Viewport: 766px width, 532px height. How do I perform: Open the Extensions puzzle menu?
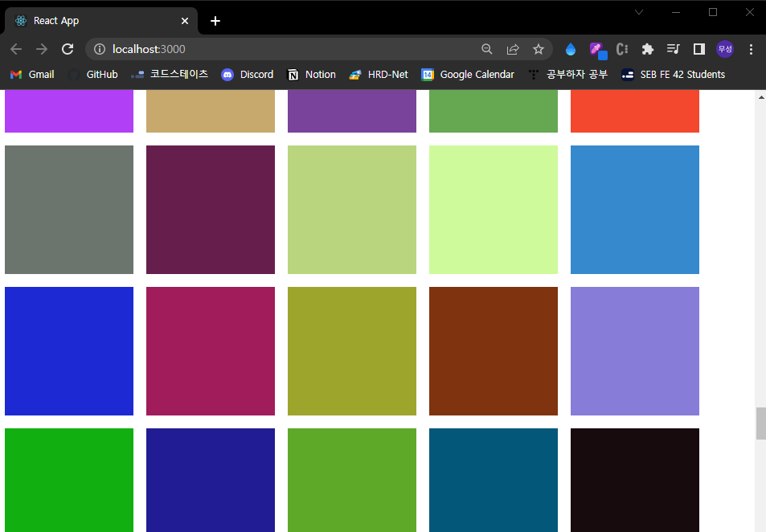[647, 49]
